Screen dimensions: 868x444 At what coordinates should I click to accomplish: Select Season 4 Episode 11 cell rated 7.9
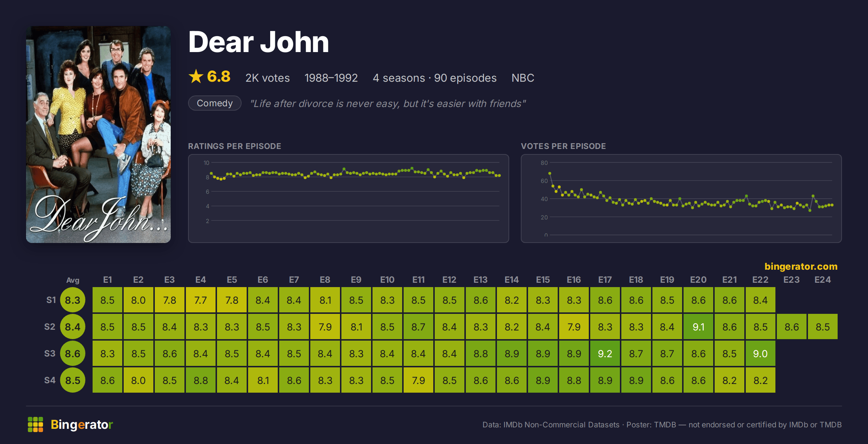[418, 380]
